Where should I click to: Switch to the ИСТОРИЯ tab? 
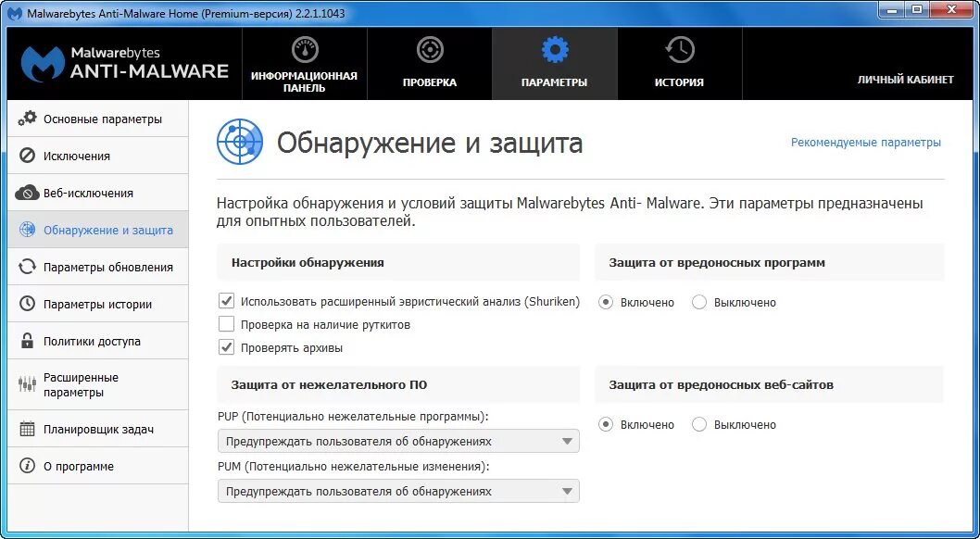click(x=679, y=64)
